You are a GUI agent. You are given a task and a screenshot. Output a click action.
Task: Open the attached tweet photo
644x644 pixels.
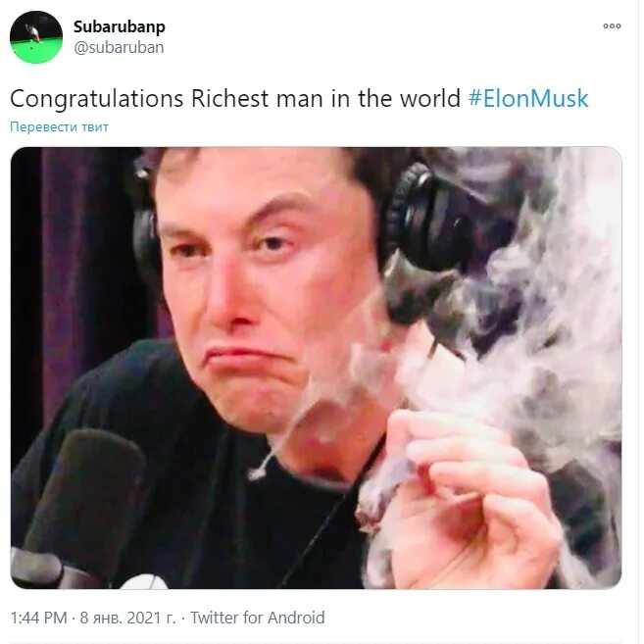tap(316, 368)
